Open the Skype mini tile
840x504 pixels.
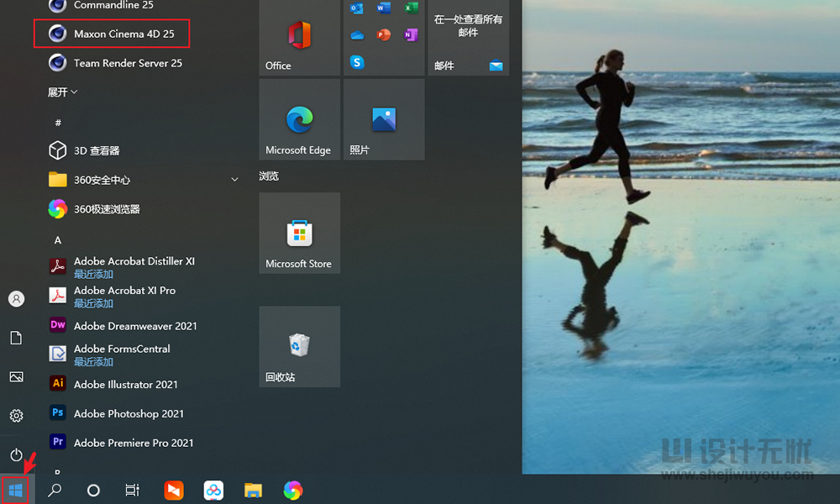click(x=357, y=62)
